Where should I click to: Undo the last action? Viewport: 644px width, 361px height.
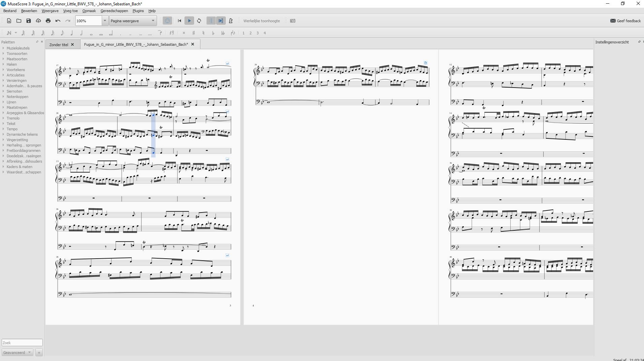(x=58, y=21)
